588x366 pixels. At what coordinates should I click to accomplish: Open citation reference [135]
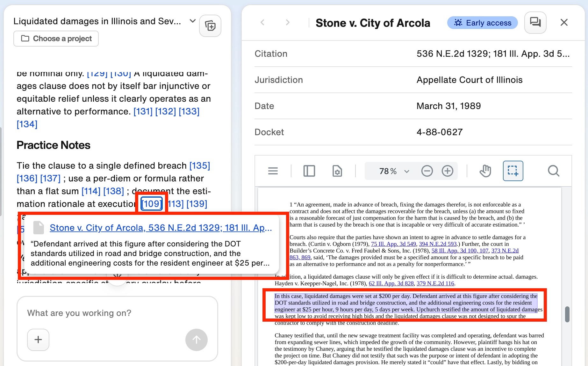click(x=200, y=165)
